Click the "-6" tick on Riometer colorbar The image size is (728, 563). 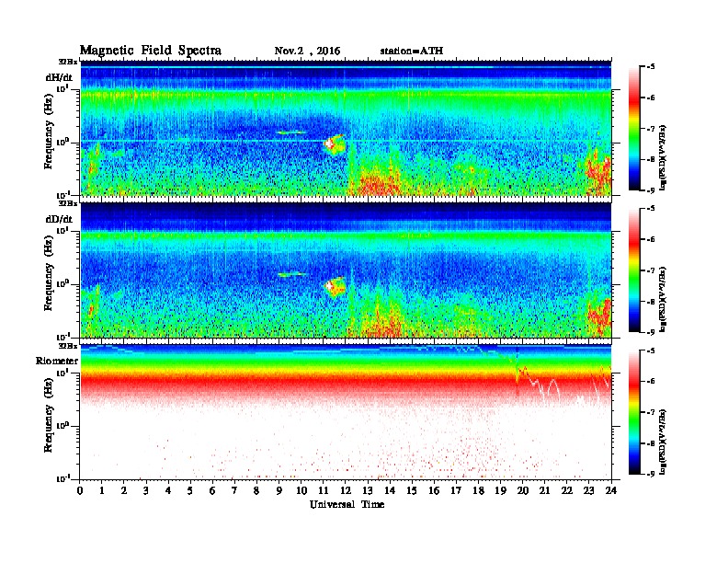[651, 382]
